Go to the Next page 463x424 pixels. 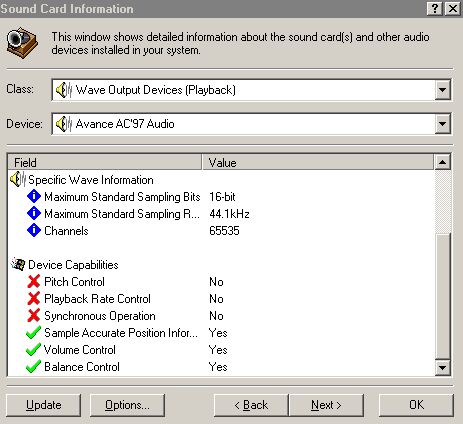326,405
